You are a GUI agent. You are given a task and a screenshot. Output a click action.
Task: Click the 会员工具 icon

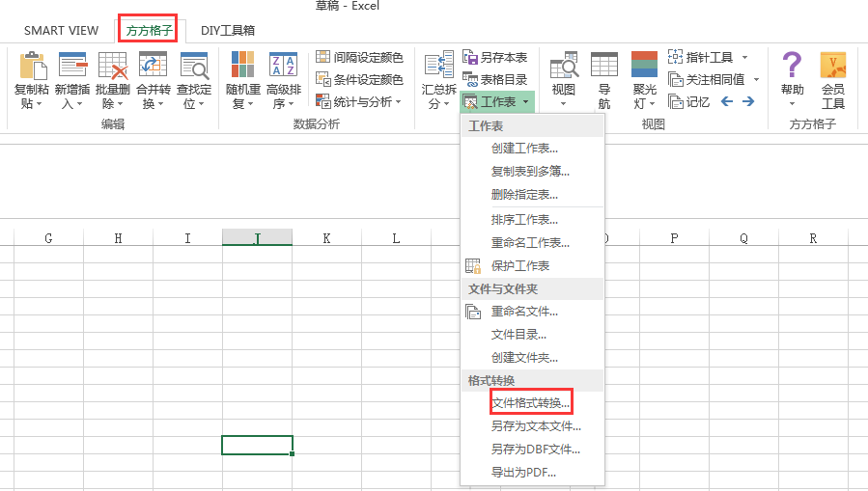(833, 66)
